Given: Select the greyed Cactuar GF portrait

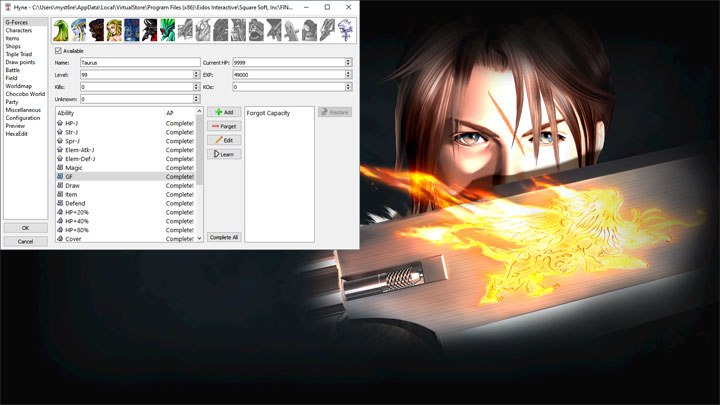Looking at the screenshot, I should point(292,30).
